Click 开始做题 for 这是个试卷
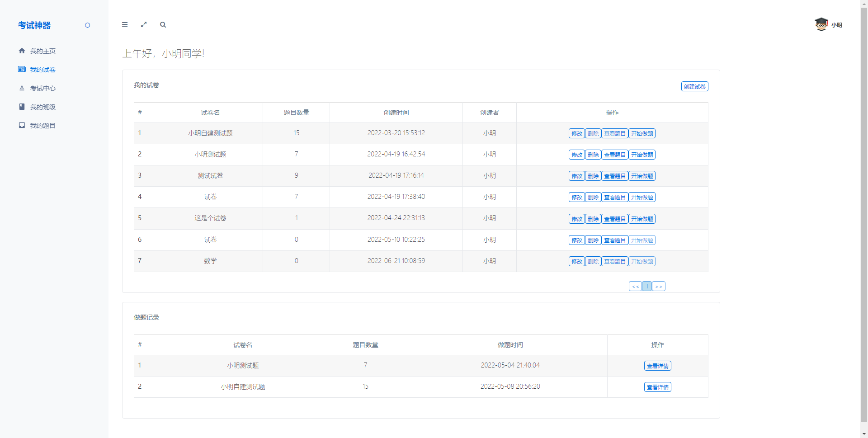 [x=642, y=219]
